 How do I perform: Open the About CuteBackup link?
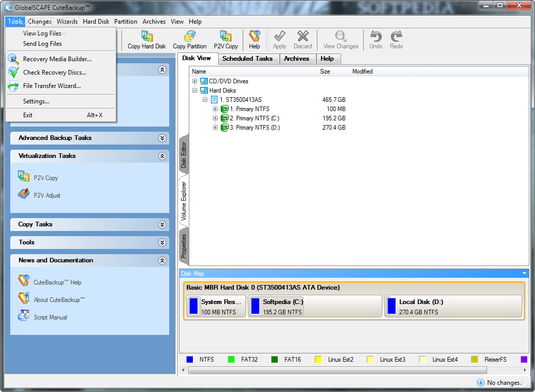[59, 300]
